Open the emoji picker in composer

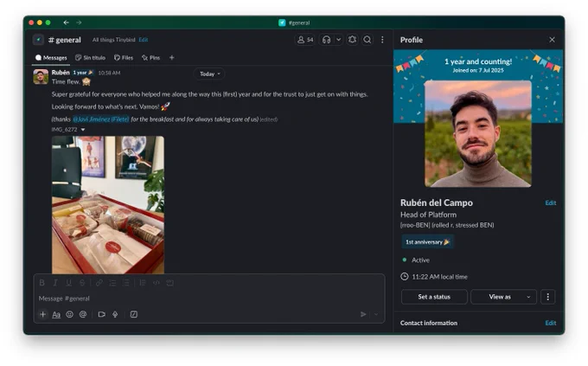click(x=70, y=314)
